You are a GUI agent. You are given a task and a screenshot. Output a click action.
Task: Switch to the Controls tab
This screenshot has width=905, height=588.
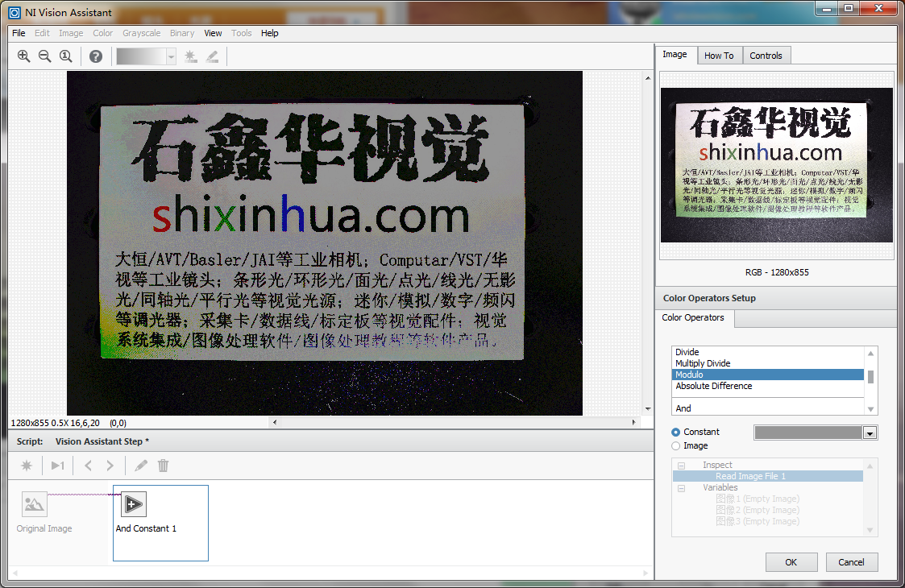[x=766, y=56]
